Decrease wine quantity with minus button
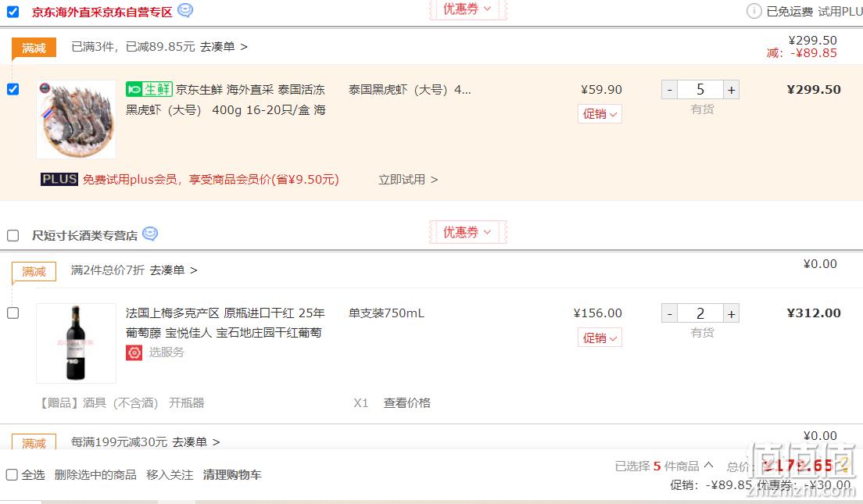The width and height of the screenshot is (863, 504). [x=670, y=313]
